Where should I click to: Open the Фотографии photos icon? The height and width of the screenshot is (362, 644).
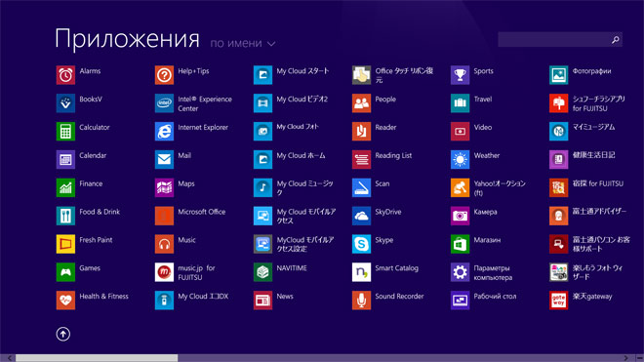coord(558,75)
